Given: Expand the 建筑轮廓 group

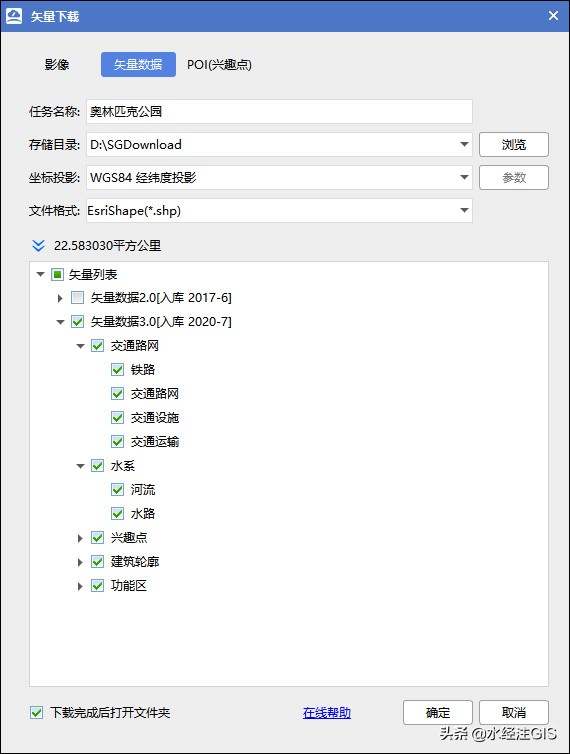Looking at the screenshot, I should tap(80, 562).
